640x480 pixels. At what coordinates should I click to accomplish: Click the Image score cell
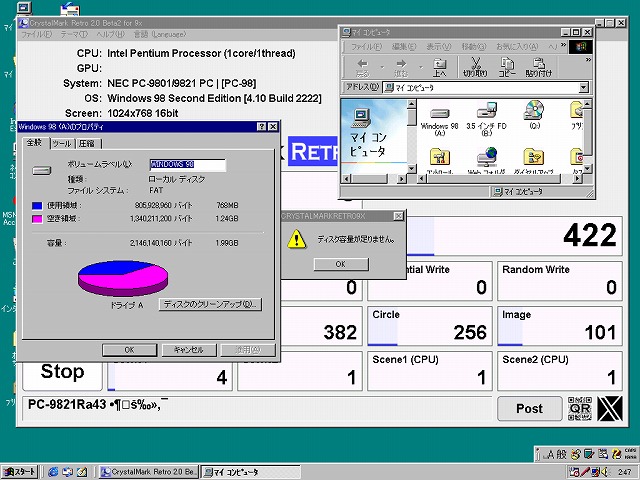click(560, 326)
